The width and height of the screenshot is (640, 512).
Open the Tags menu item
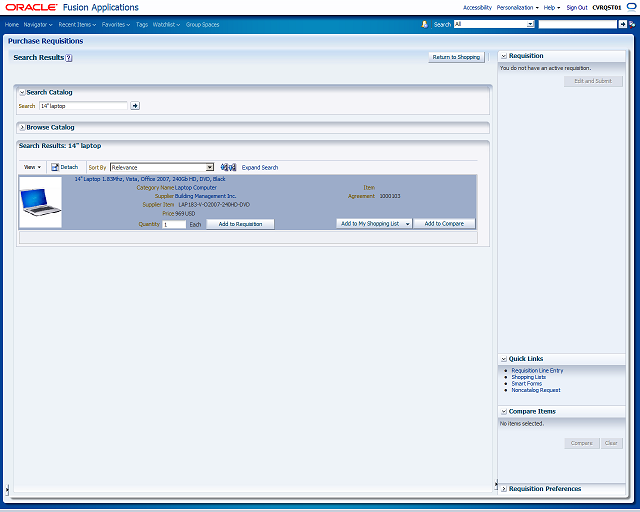coord(142,24)
